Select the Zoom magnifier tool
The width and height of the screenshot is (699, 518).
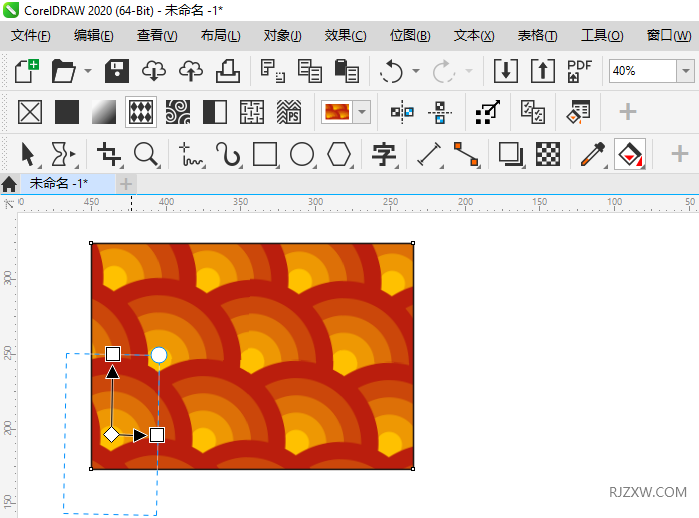(147, 154)
